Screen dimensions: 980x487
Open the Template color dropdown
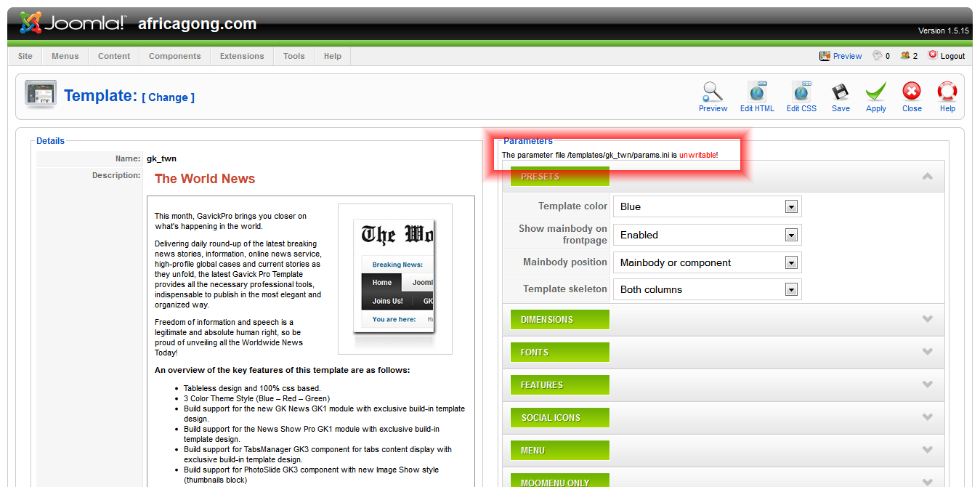pos(707,206)
